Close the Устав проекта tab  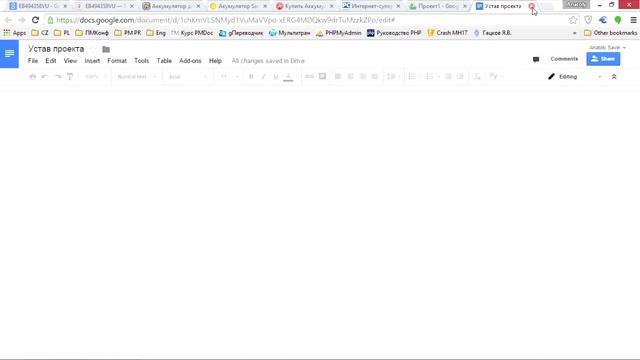coord(531,6)
